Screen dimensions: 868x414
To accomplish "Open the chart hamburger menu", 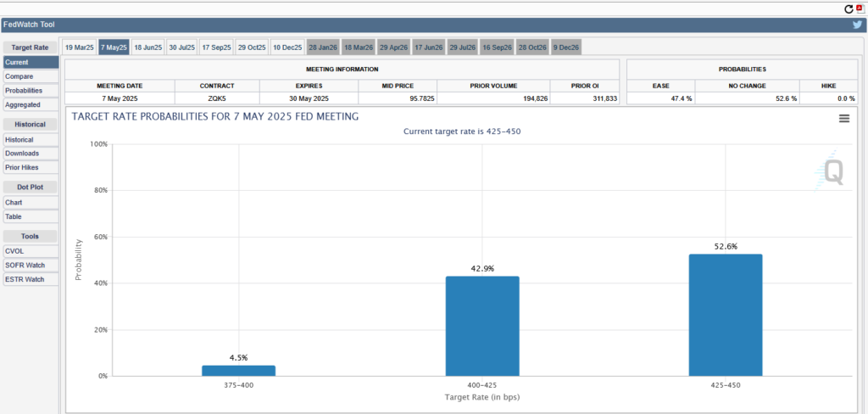I will (x=844, y=119).
